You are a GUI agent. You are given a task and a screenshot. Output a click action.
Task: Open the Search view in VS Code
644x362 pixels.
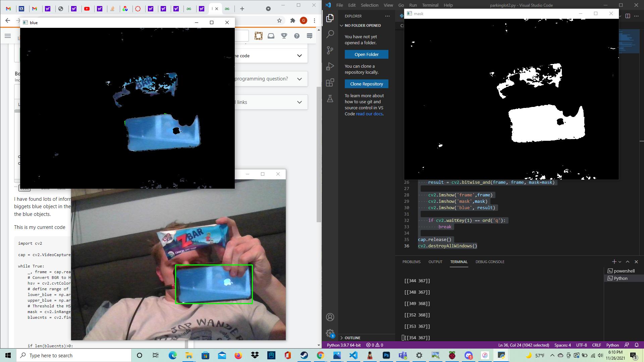pos(330,34)
